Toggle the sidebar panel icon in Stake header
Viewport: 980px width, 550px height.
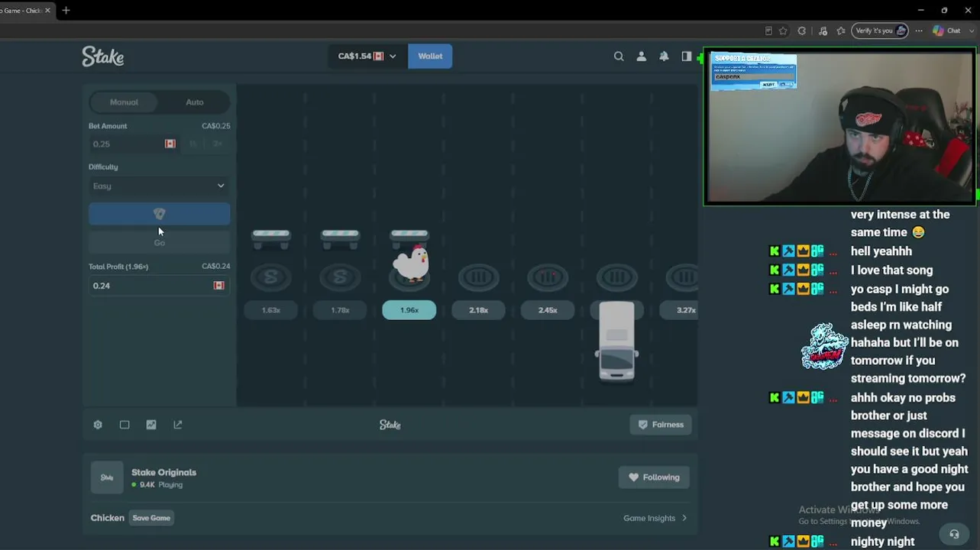pos(687,56)
